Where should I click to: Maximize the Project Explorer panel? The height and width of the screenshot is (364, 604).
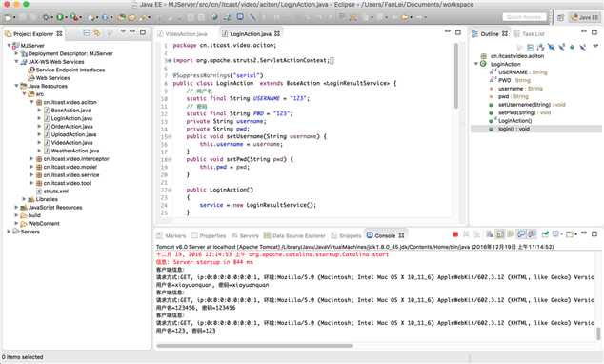[143, 32]
